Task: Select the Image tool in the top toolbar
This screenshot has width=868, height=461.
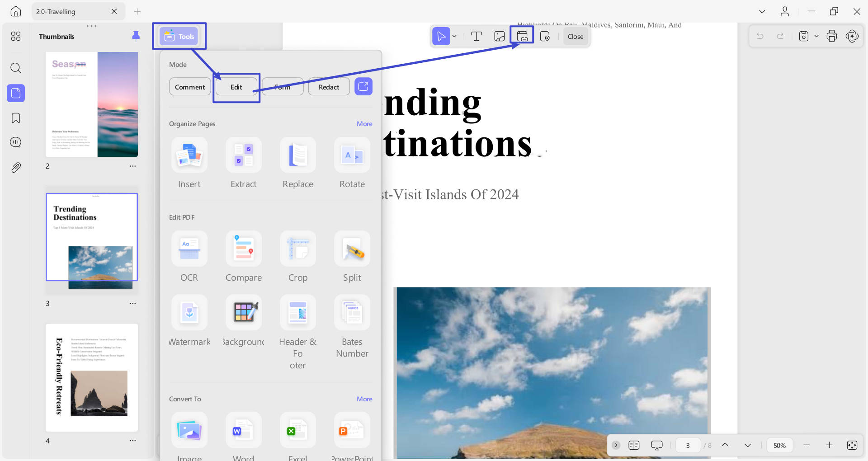Action: 499,36
